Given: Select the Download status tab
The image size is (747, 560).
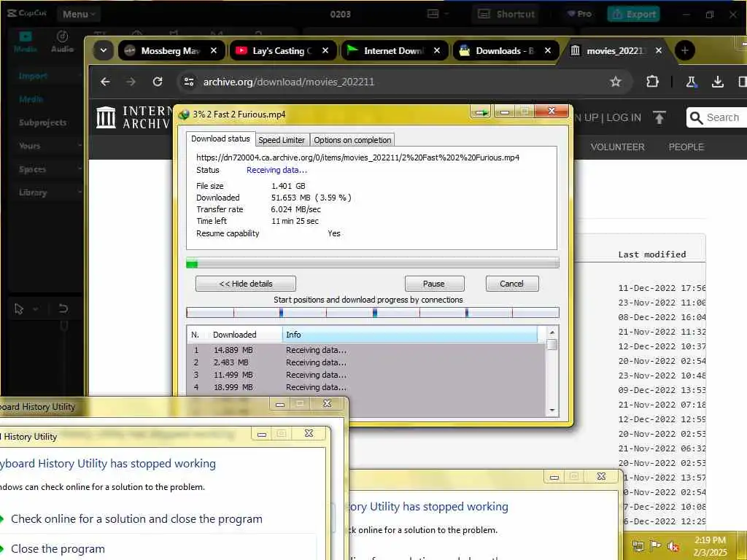Looking at the screenshot, I should pos(220,139).
